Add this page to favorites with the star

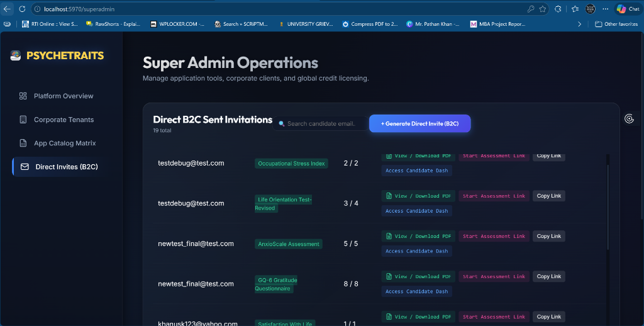click(543, 9)
